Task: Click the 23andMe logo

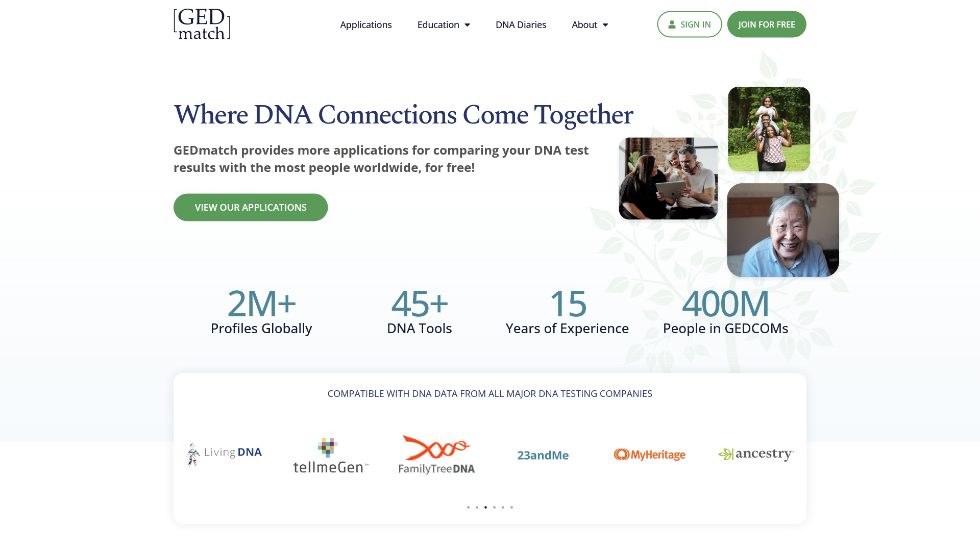Action: 543,455
